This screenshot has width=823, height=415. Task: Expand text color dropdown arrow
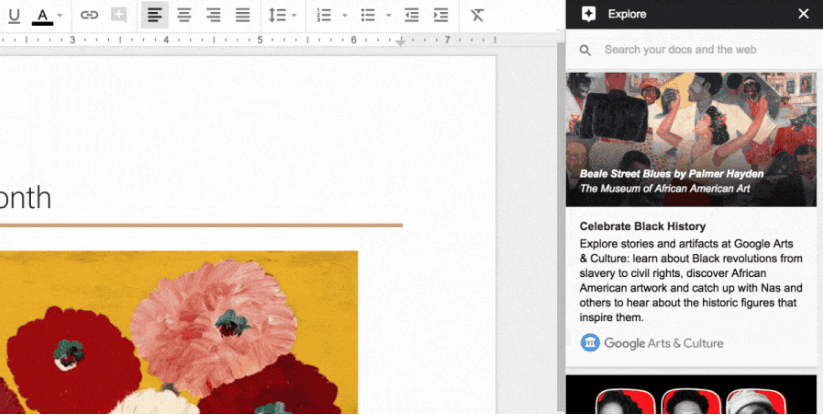(x=59, y=15)
